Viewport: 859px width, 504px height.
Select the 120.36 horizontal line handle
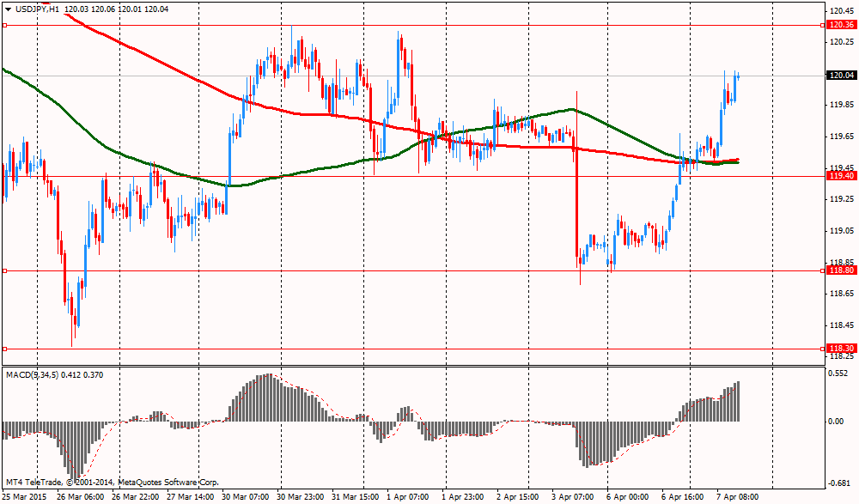pos(5,26)
